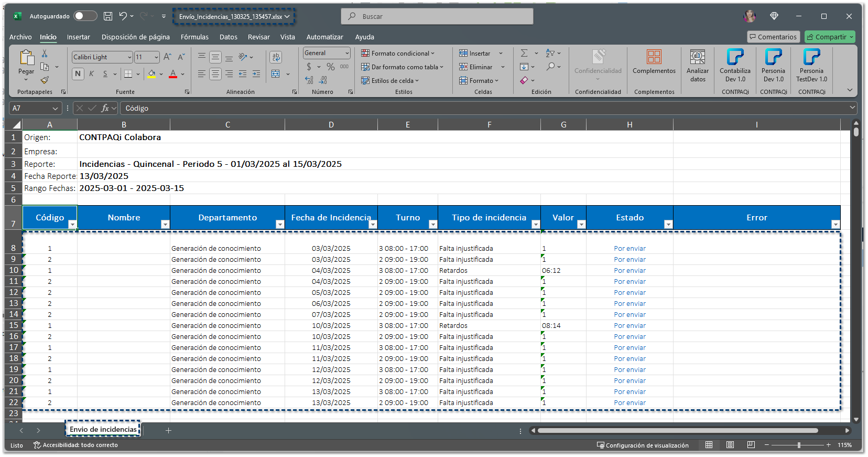The height and width of the screenshot is (457, 868).
Task: Toggle the Autoguardado switch
Action: tap(85, 16)
